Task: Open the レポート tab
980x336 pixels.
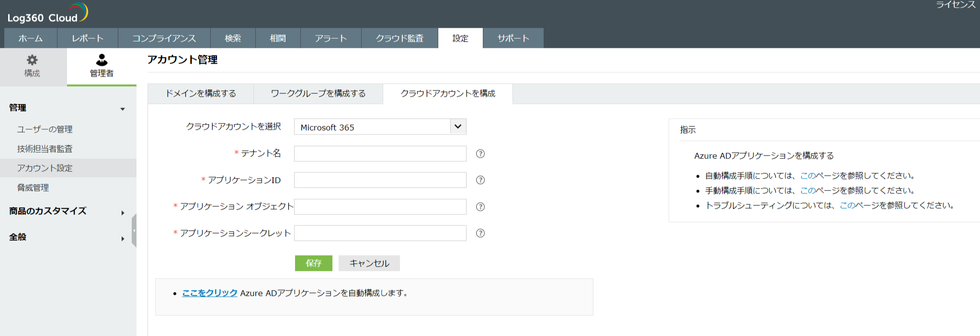Action: [x=88, y=38]
